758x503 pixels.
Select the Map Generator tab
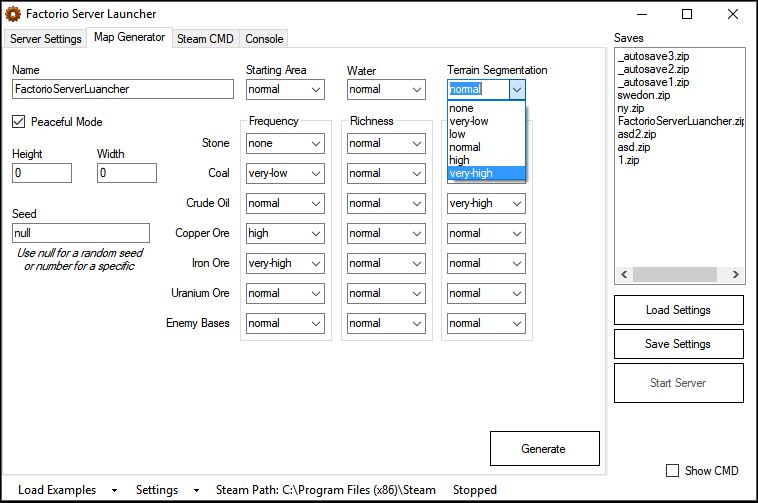pos(129,37)
